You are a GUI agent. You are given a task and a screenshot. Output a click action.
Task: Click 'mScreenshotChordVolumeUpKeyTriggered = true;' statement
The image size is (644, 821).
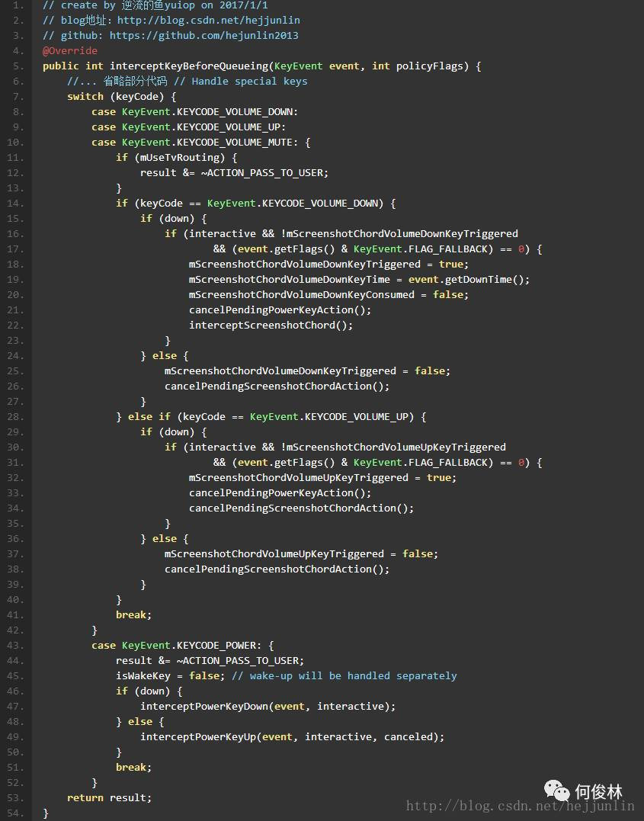322,477
